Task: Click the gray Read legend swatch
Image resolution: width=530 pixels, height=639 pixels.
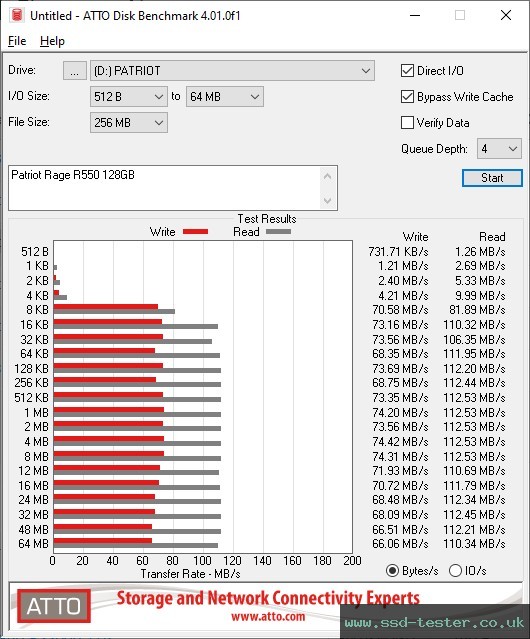Action: (x=278, y=232)
